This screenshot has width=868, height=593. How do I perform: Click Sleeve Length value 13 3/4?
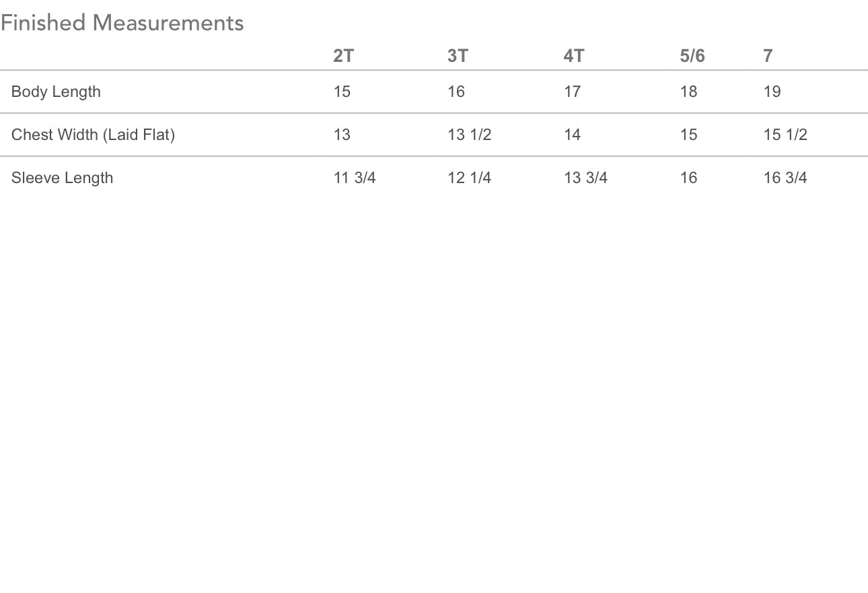pyautogui.click(x=585, y=178)
